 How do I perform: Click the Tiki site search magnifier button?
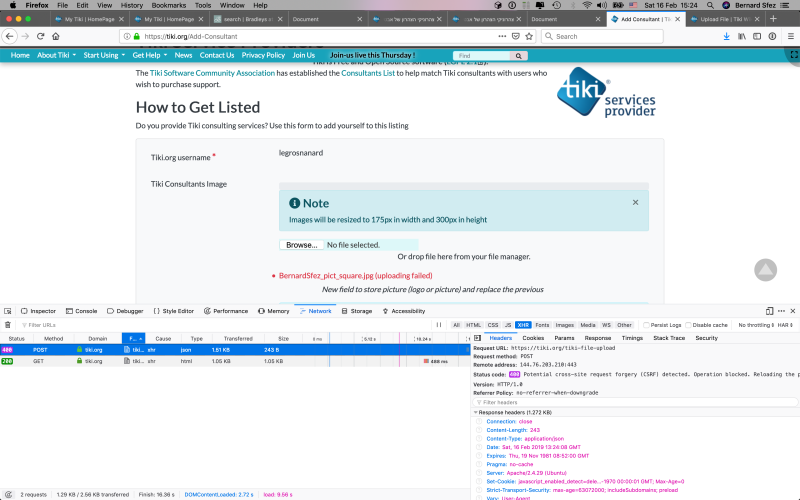(x=518, y=56)
